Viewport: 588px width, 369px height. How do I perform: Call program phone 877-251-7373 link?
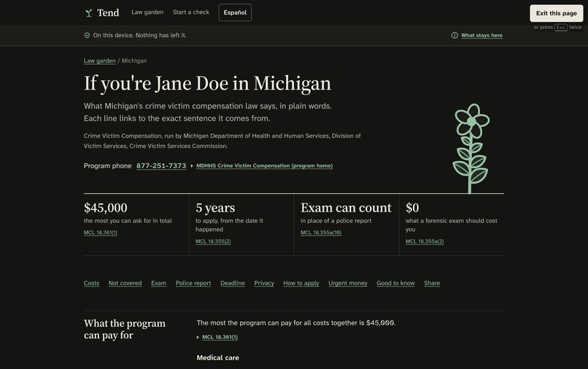161,166
